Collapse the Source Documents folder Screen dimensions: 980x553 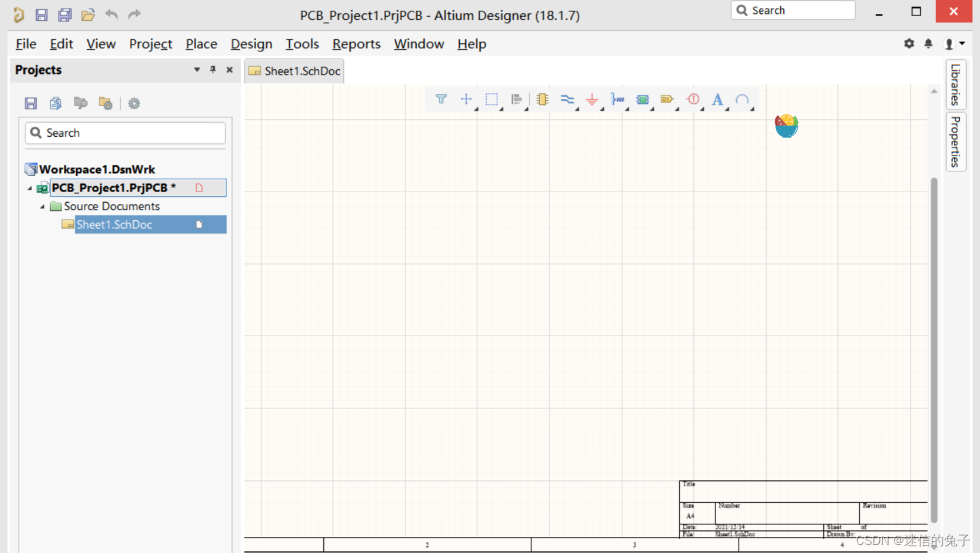(42, 207)
